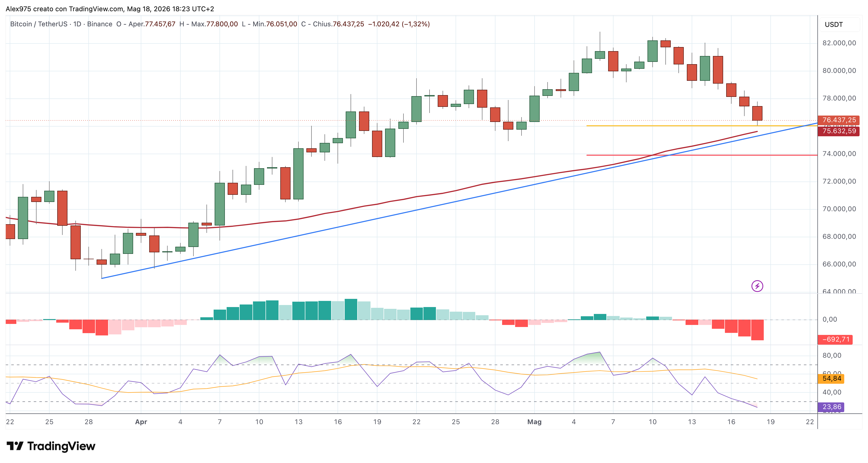Click the 78.000,00 price axis label

[x=839, y=98]
